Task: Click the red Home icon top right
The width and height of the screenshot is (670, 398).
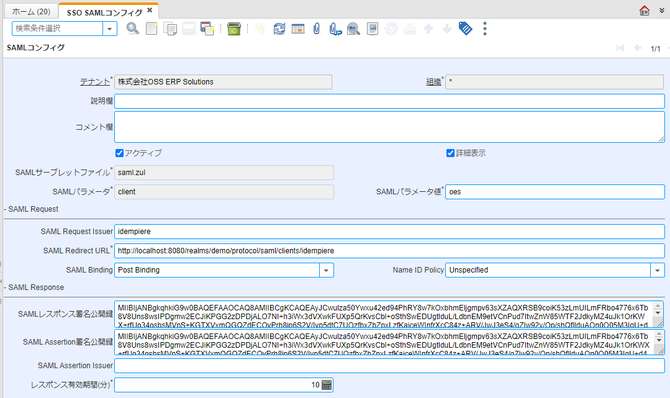Action: [644, 10]
